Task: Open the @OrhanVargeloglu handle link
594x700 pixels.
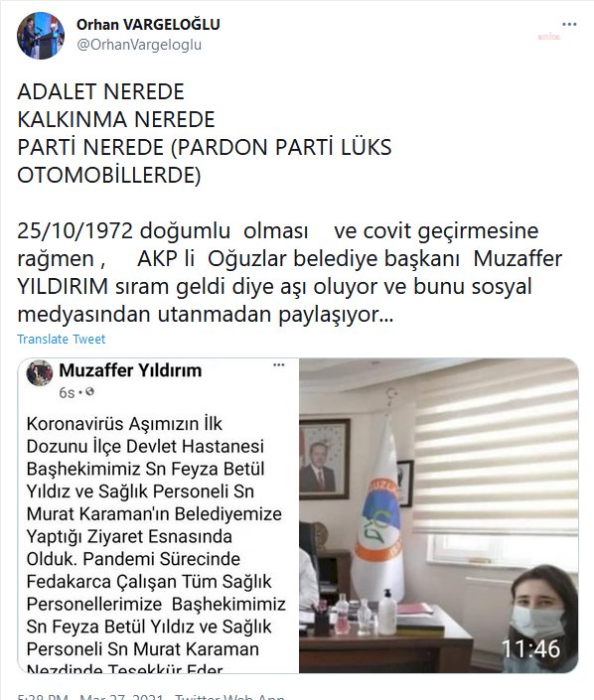Action: click(139, 45)
